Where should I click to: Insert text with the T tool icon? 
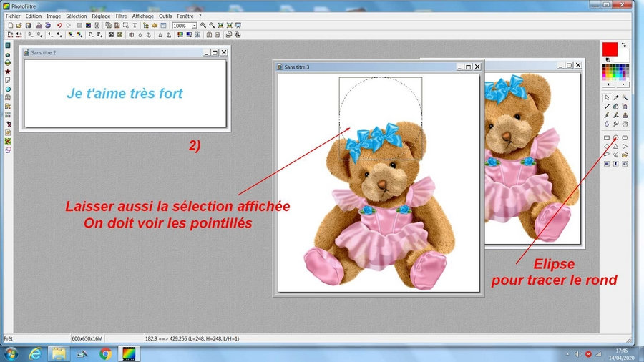pos(135,26)
